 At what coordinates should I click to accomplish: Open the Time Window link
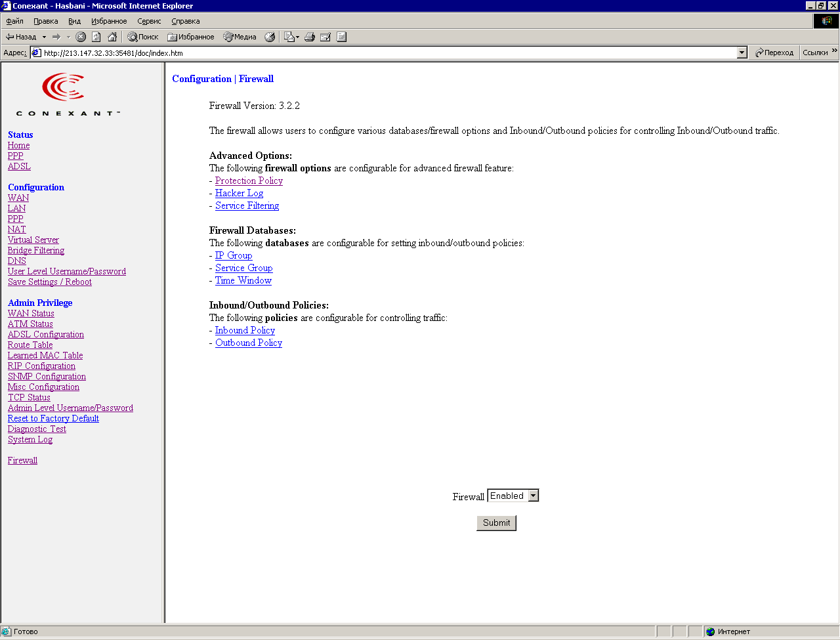[x=243, y=280]
